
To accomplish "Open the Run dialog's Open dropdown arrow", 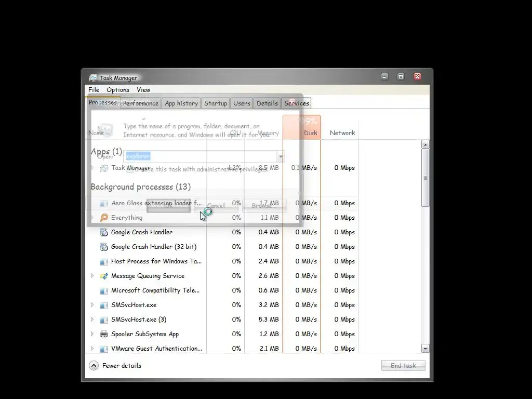I will tap(281, 156).
